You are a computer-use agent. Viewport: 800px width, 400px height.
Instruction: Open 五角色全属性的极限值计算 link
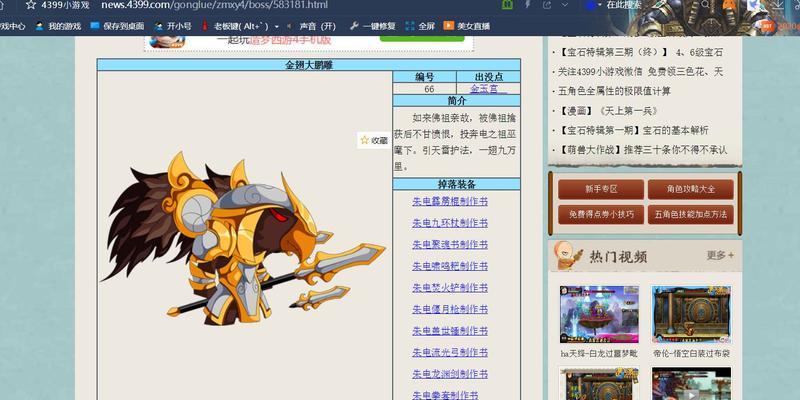(614, 91)
